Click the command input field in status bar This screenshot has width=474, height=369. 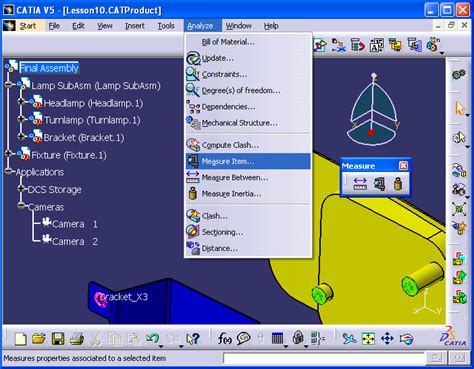(x=325, y=358)
